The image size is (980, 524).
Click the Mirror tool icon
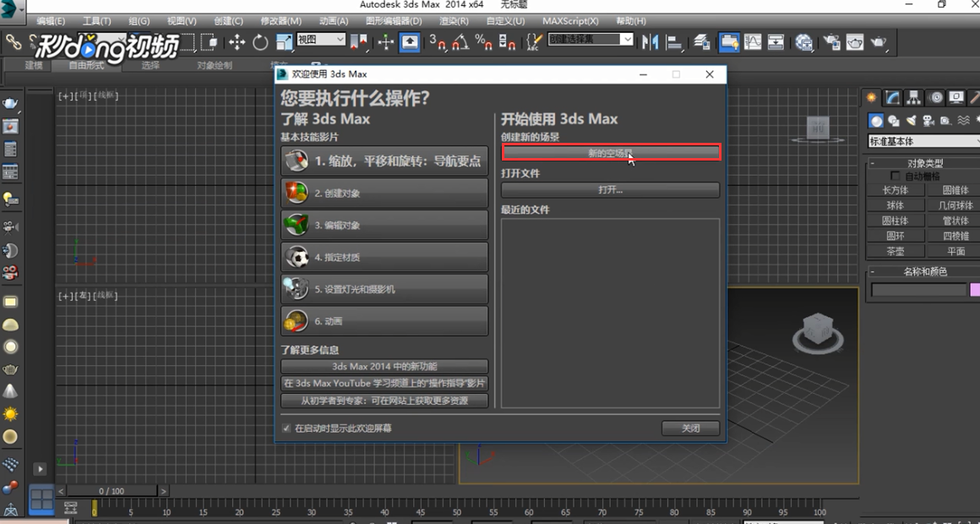[x=650, y=42]
